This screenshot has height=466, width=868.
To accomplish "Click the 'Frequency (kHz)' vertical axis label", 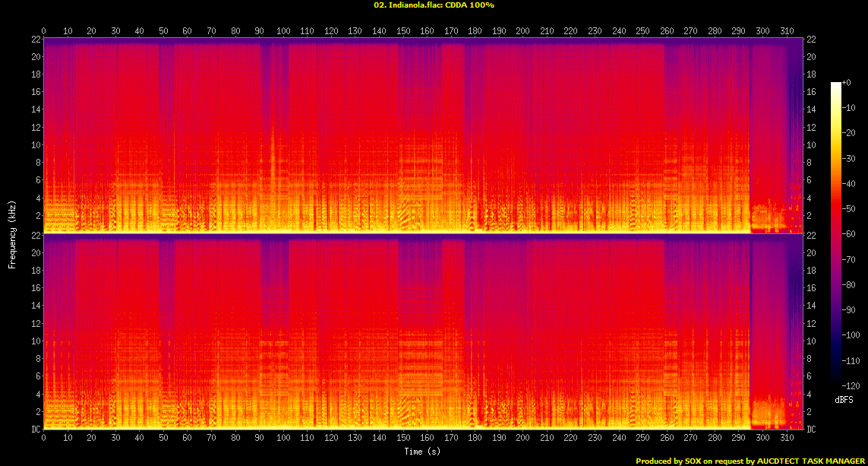I will [12, 233].
